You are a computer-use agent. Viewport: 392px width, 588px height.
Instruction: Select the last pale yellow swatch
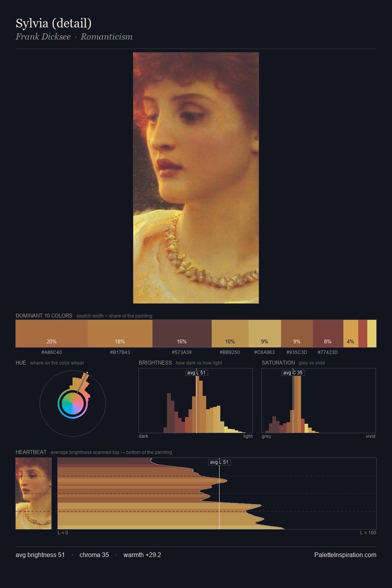372,334
